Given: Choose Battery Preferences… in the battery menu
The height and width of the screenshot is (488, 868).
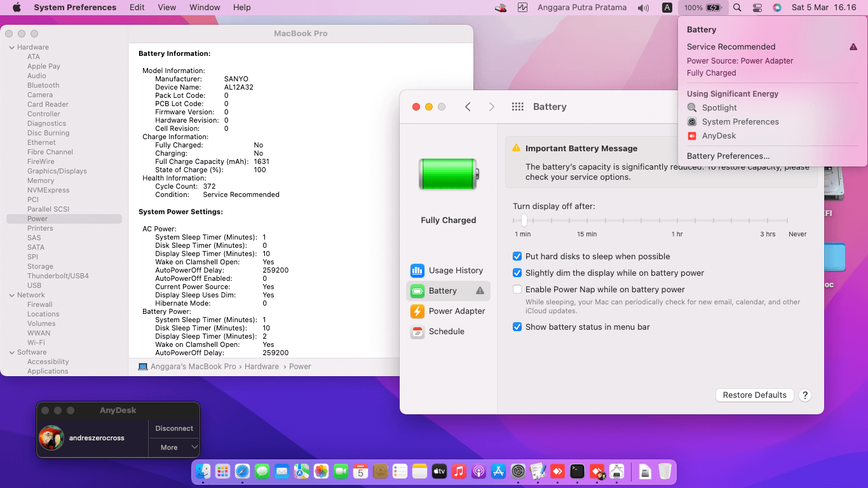Looking at the screenshot, I should tap(728, 156).
